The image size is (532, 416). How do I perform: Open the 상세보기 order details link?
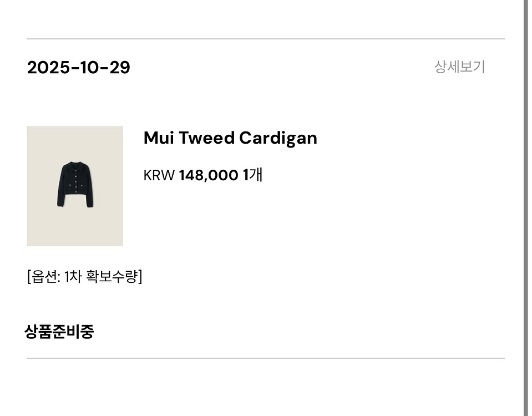(x=459, y=67)
